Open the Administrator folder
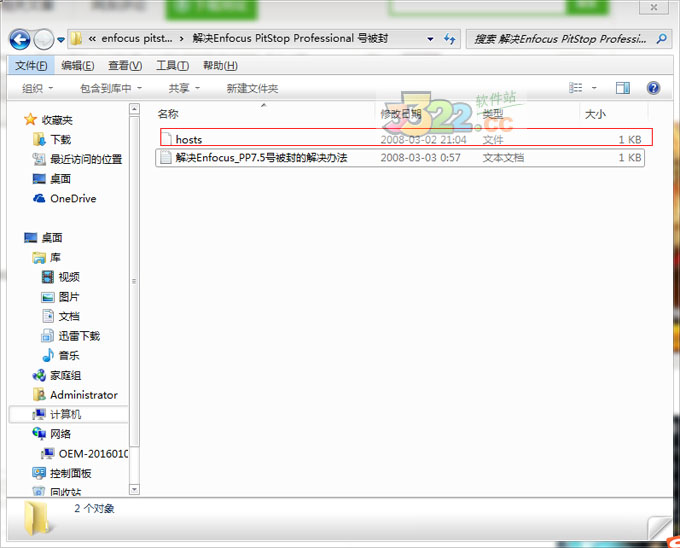 (84, 395)
